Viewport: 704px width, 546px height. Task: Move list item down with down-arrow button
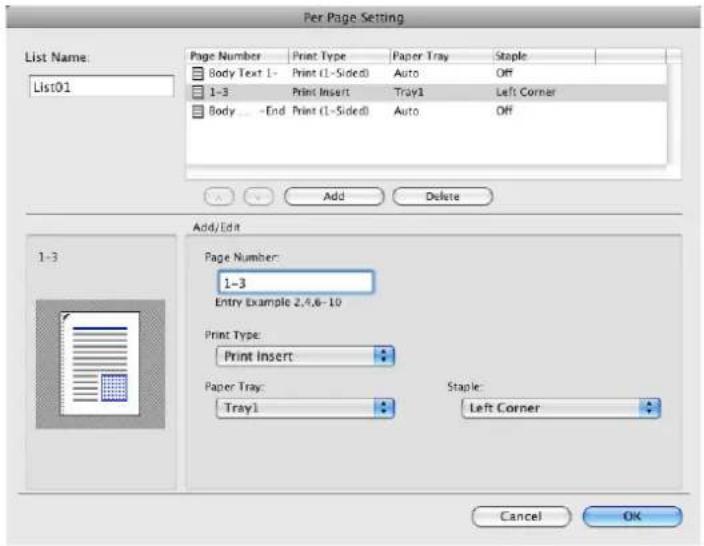[x=258, y=197]
